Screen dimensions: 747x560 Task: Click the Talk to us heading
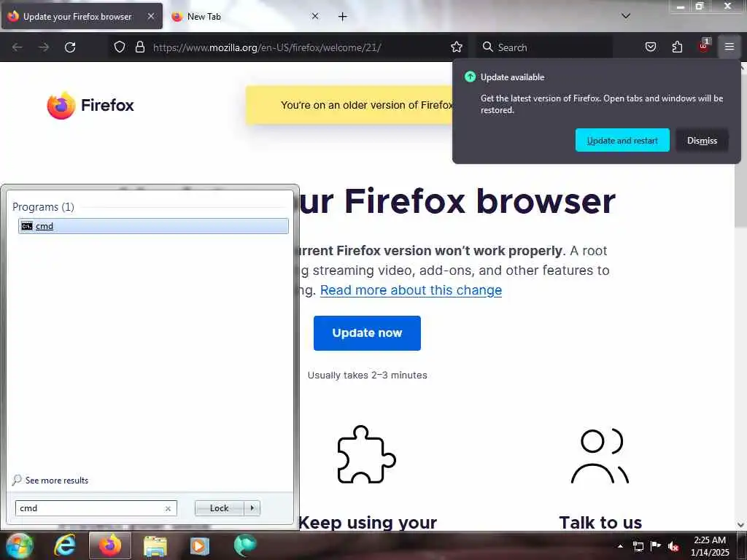point(600,522)
